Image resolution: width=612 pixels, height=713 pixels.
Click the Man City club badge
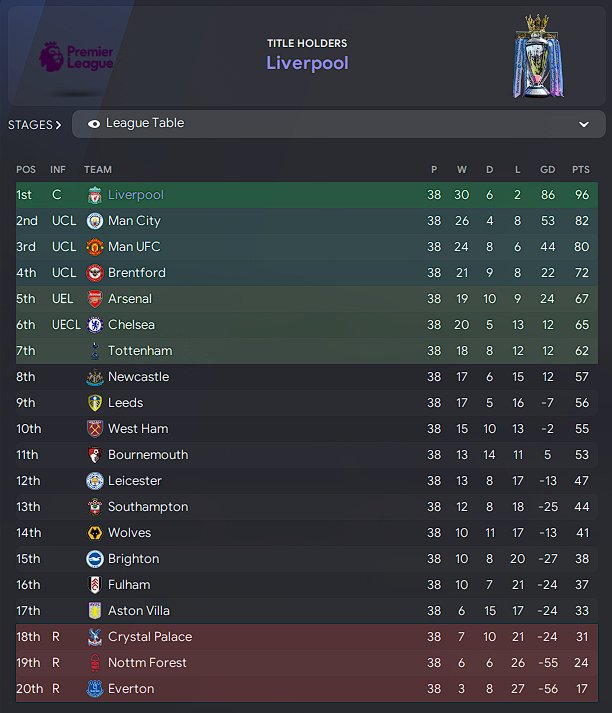coord(95,221)
